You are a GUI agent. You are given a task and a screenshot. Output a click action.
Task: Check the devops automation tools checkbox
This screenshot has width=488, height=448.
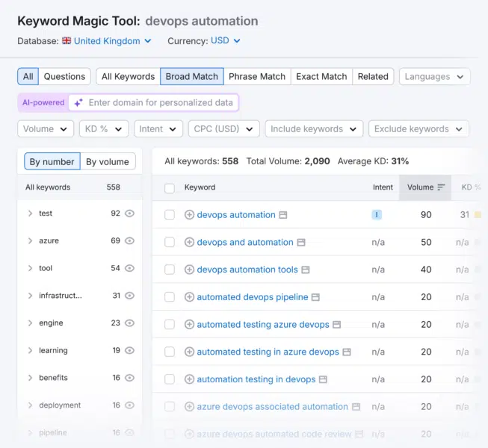[170, 270]
